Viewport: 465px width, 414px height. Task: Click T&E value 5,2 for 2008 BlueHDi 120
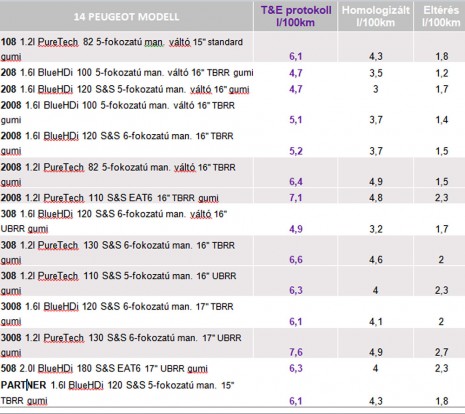(x=296, y=151)
